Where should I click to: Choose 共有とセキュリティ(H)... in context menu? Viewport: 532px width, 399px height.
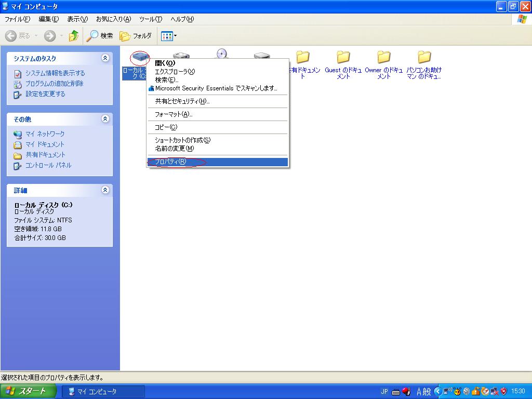[218, 101]
